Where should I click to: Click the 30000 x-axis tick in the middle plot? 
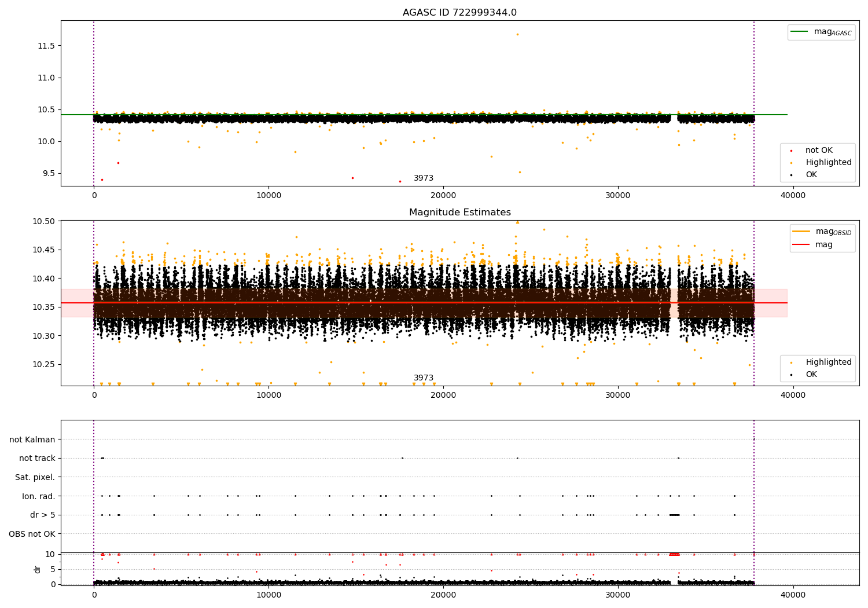click(618, 395)
